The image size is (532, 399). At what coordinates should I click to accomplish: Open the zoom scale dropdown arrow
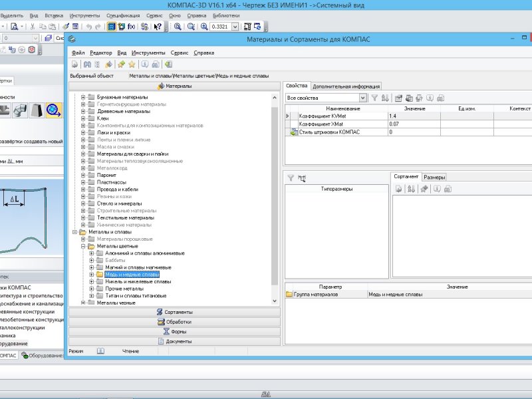tap(235, 27)
